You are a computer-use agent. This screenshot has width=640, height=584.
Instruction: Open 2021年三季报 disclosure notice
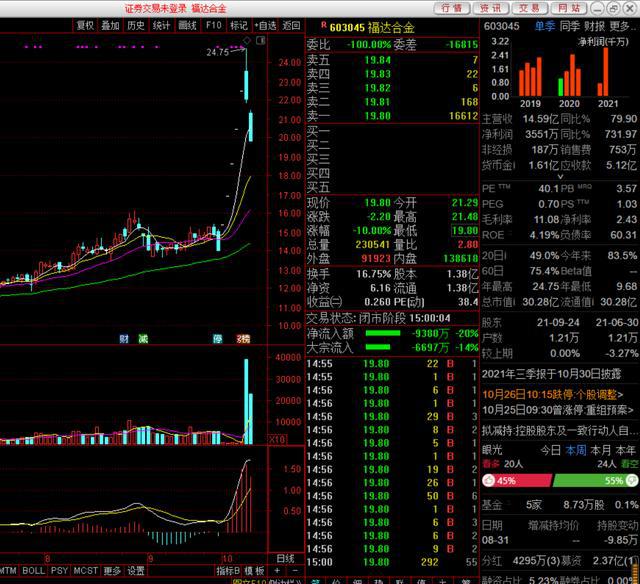[551, 374]
